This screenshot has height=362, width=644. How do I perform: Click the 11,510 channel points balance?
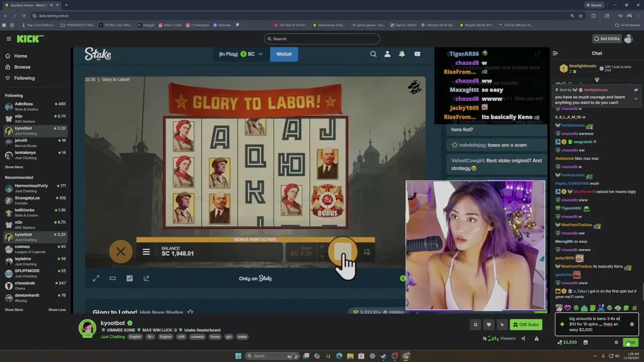[567, 342]
